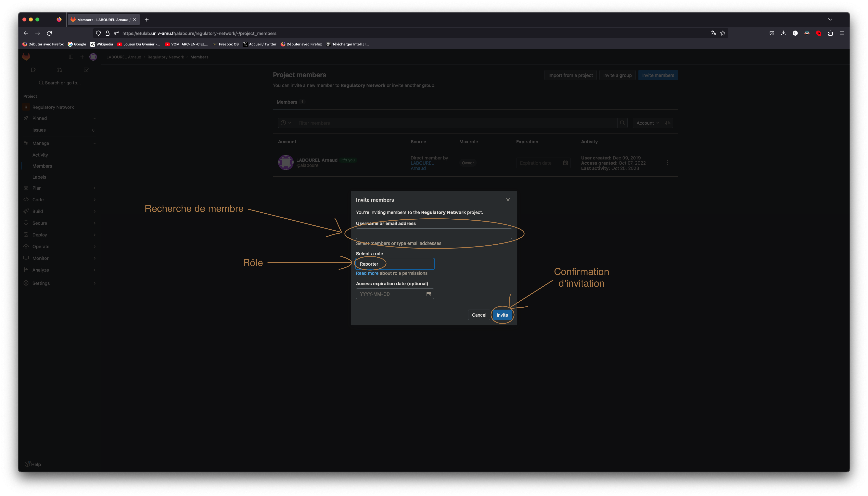Screen dimensions: 868x496
Task: Click the Firefox address bar URL
Action: (199, 33)
